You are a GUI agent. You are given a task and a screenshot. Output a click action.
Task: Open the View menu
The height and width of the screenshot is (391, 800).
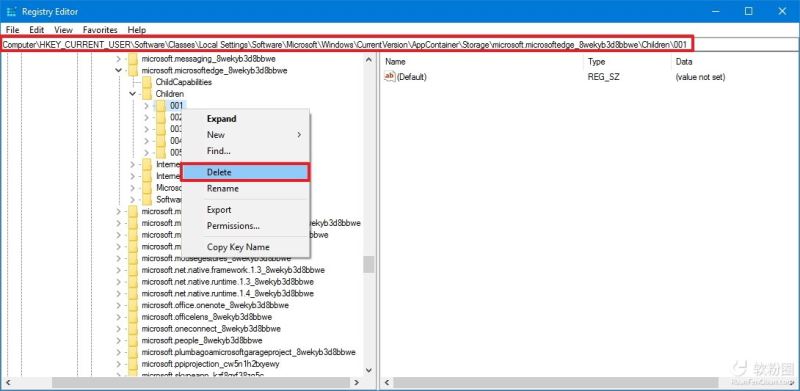pyautogui.click(x=63, y=30)
